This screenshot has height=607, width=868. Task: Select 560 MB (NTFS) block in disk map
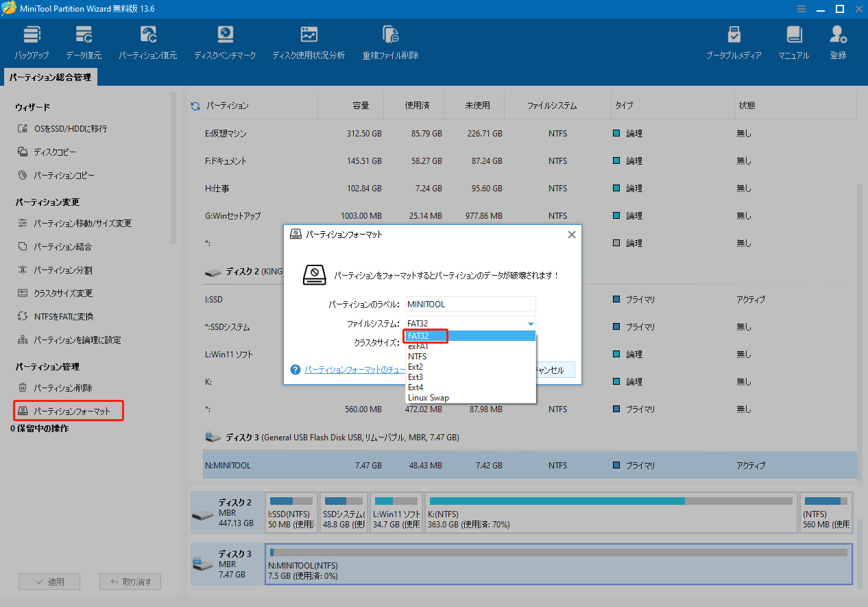826,513
